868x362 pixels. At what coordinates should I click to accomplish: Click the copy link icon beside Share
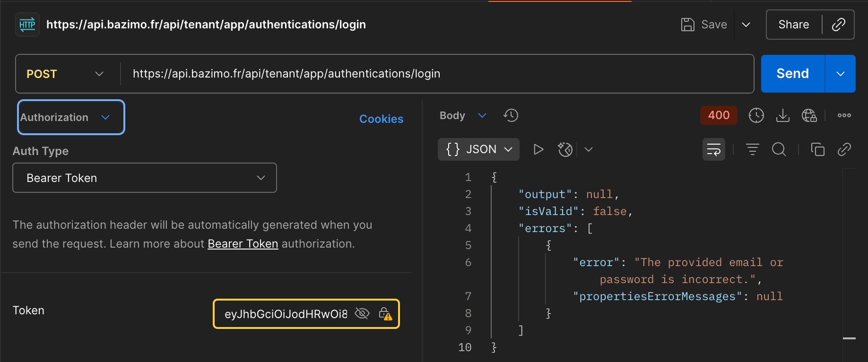838,25
